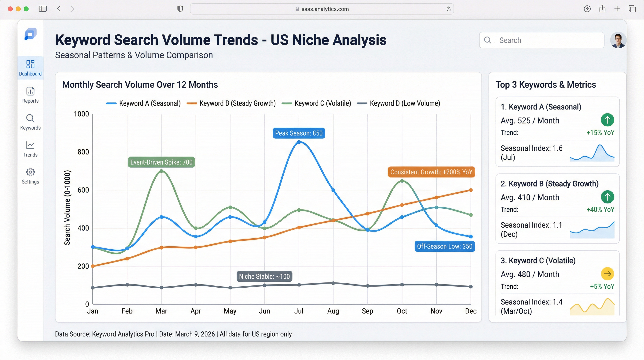Click the browser share icon
The image size is (644, 360).
(x=603, y=9)
